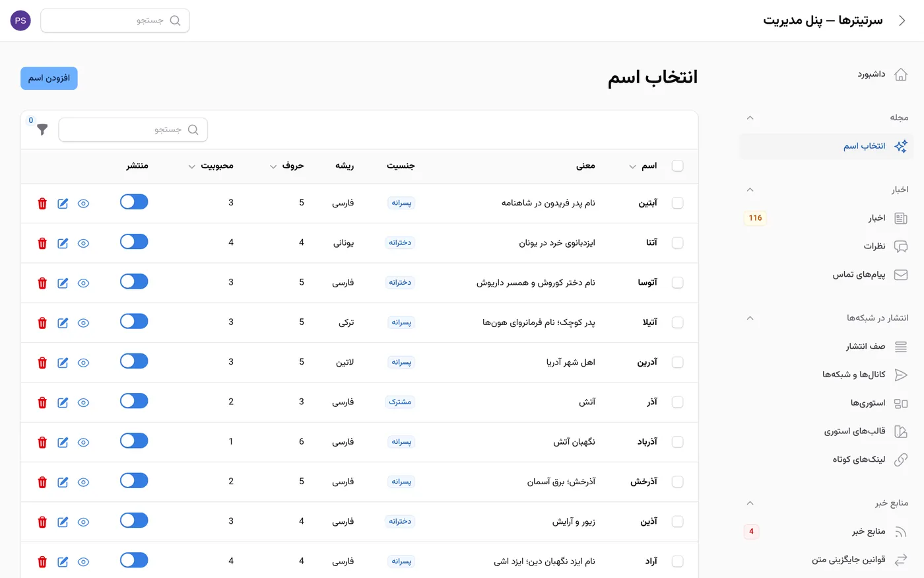Click the chain icon for لینک‌های کوتاه
Viewport: 924px width, 578px height.
click(x=900, y=460)
